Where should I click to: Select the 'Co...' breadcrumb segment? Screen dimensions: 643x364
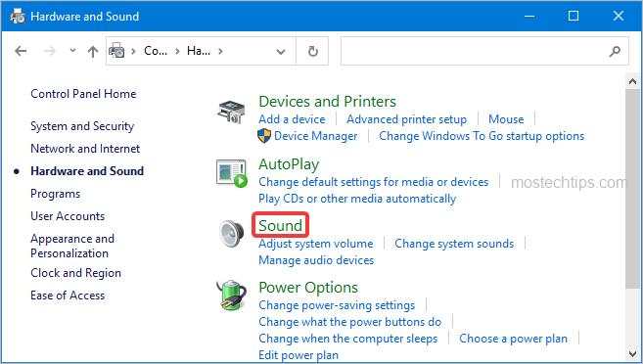[x=156, y=51]
